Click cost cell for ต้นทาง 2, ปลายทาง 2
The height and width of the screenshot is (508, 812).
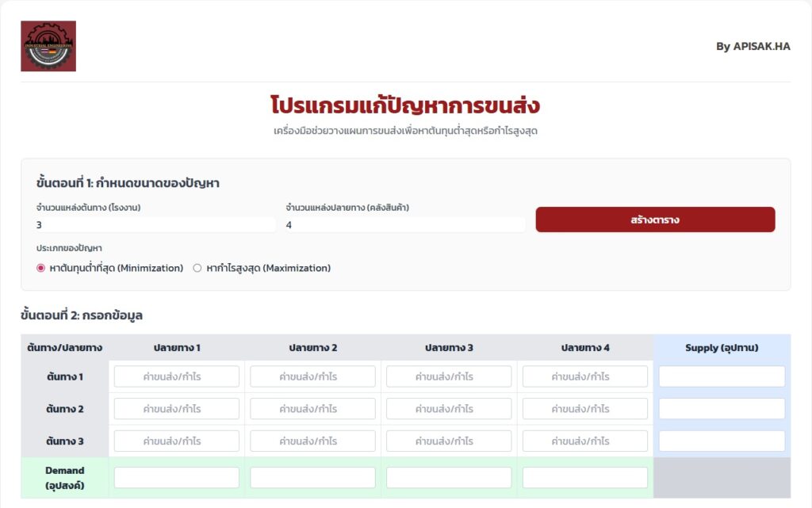[x=312, y=409]
